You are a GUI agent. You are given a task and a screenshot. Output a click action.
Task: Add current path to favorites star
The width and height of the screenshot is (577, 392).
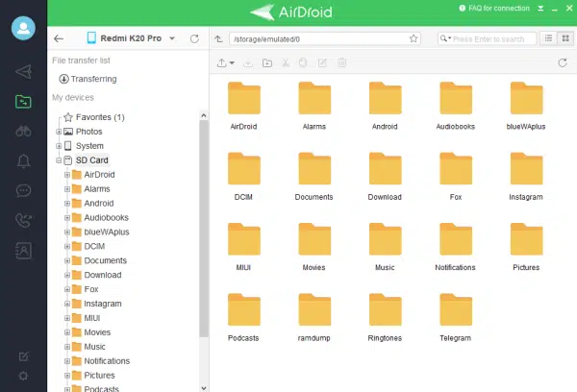point(414,38)
